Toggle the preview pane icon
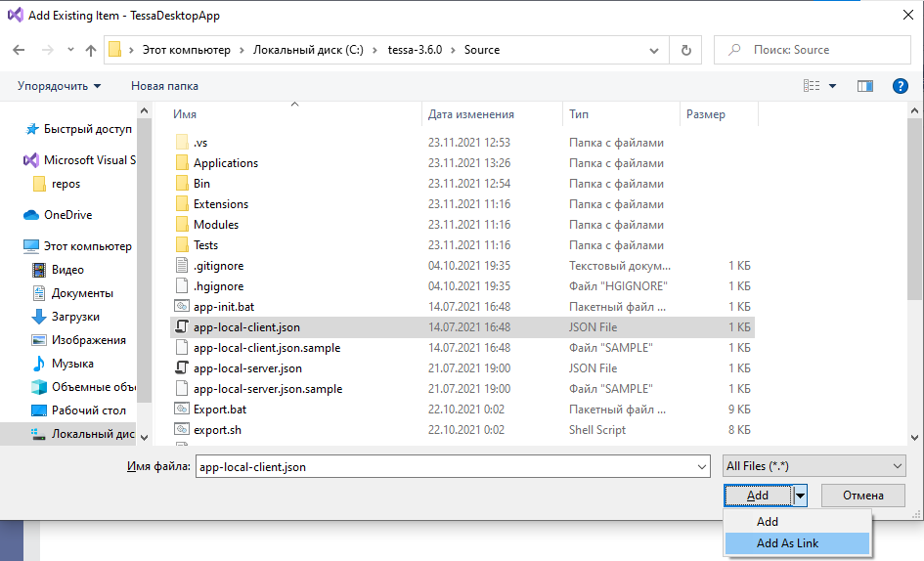924x561 pixels. (x=864, y=86)
